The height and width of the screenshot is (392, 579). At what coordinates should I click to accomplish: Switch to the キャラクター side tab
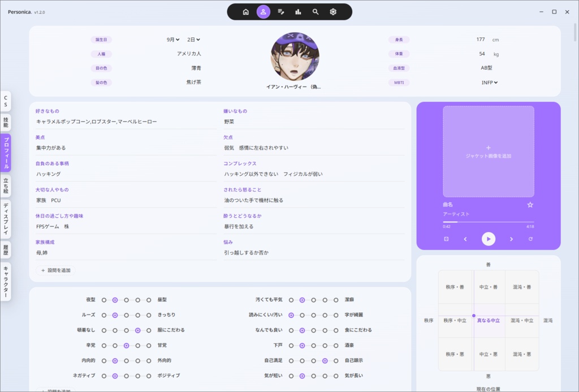[x=6, y=282]
